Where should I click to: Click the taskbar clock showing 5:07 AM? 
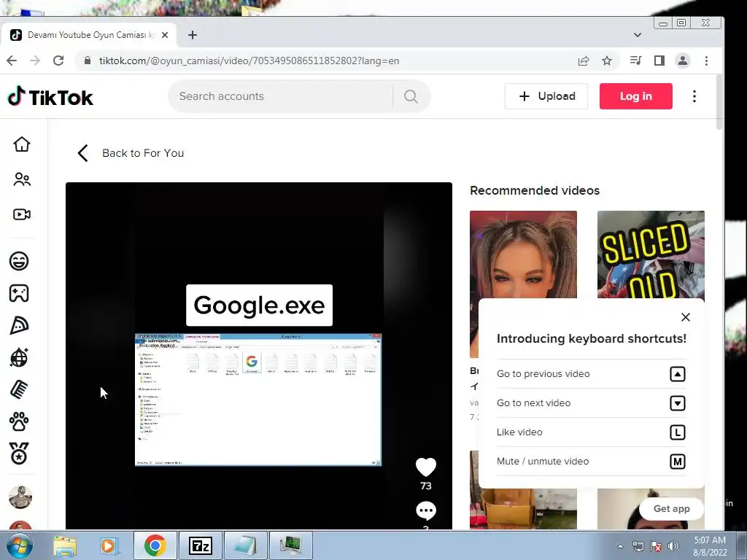point(710,546)
